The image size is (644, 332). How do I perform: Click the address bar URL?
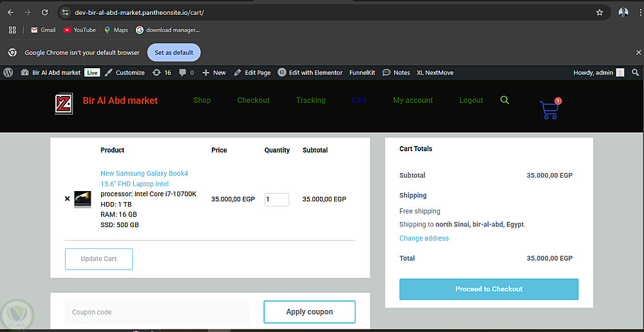[139, 12]
